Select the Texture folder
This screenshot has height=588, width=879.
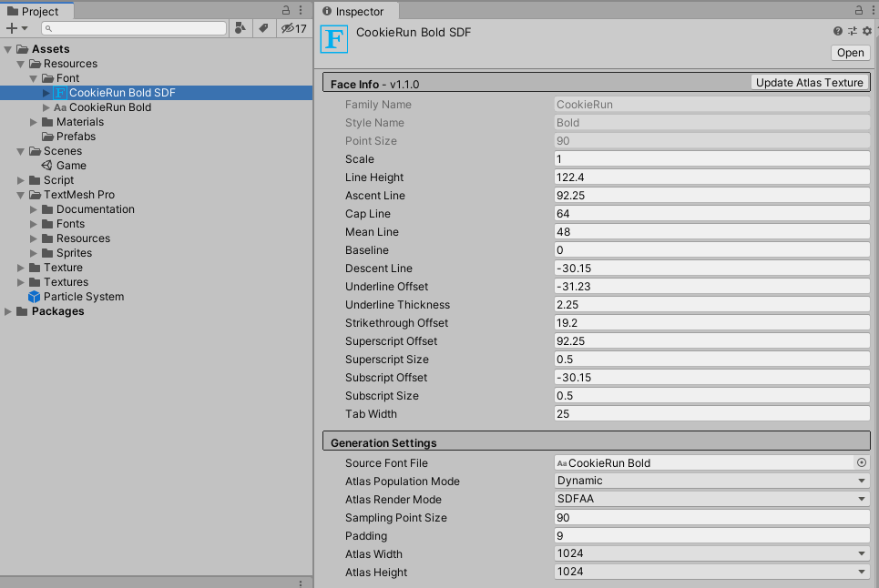(63, 268)
